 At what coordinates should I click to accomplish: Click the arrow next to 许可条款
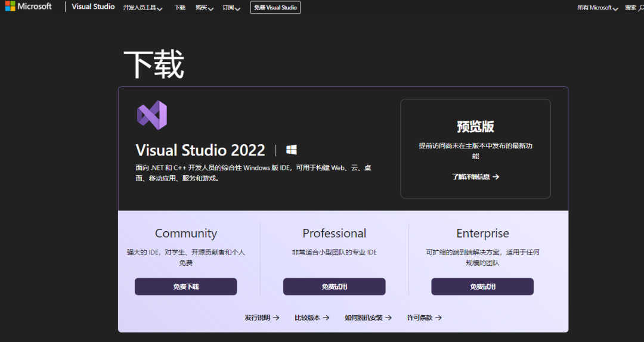(x=439, y=318)
